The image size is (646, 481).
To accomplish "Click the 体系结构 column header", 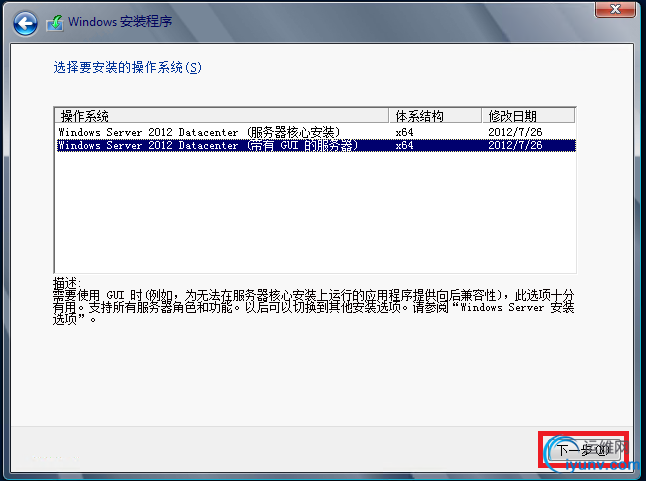I will (x=435, y=116).
